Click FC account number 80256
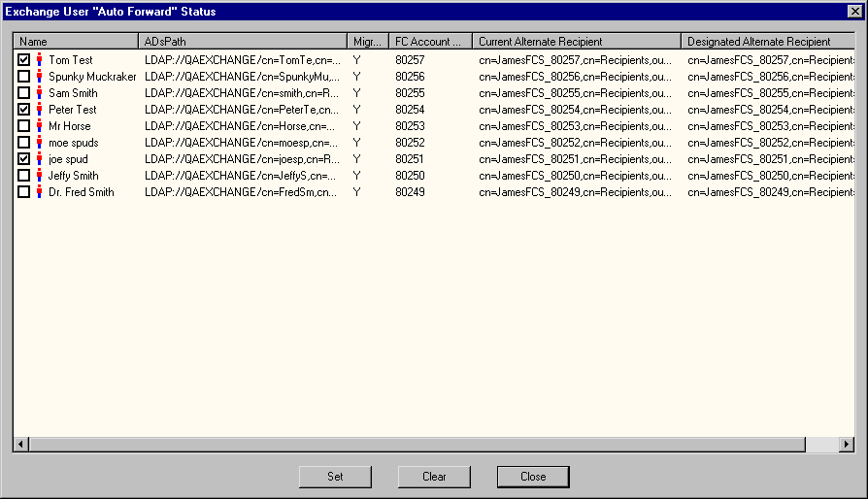The image size is (868, 499). [410, 77]
